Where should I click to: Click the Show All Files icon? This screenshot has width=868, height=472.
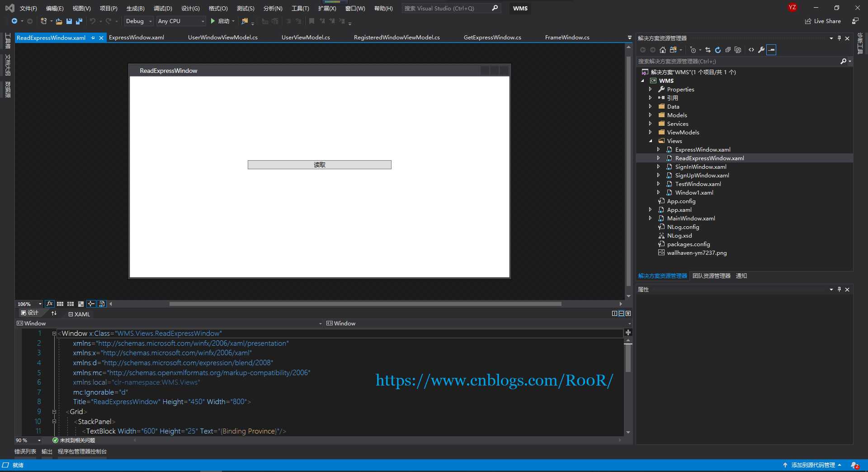pos(738,50)
